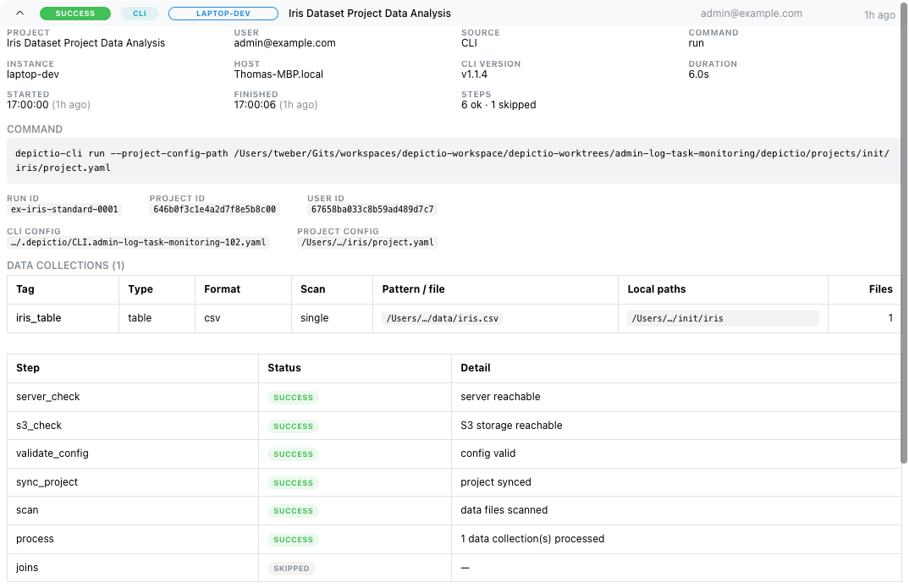Click the green SUCCESS status badge in header
This screenshot has height=588, width=909.
(x=74, y=14)
